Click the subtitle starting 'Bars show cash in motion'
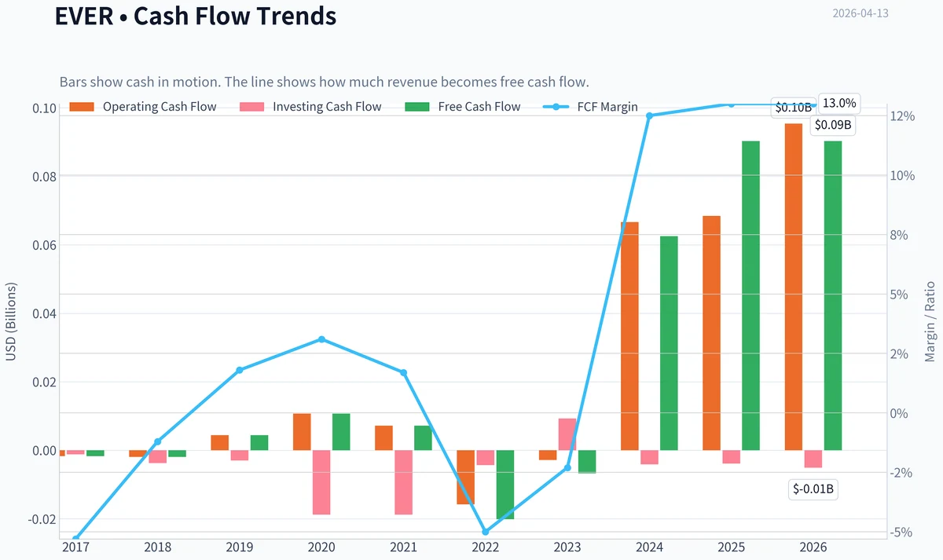This screenshot has height=560, width=943. 324,82
